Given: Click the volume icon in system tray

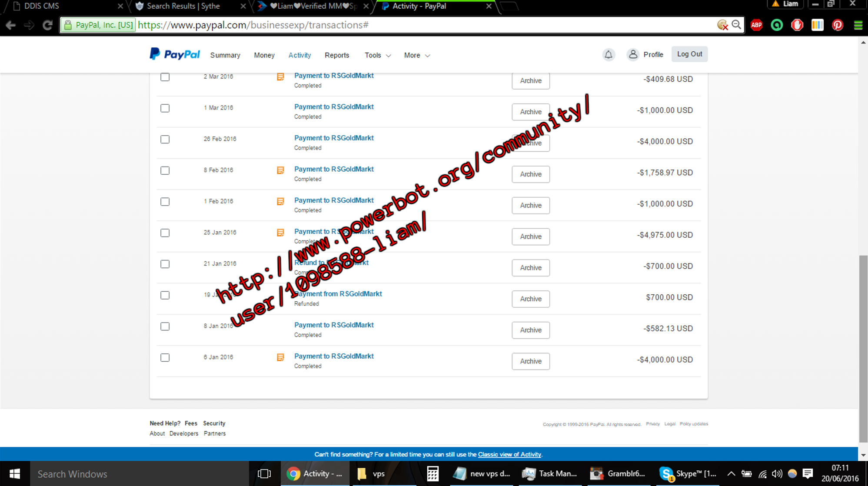Looking at the screenshot, I should click(777, 474).
